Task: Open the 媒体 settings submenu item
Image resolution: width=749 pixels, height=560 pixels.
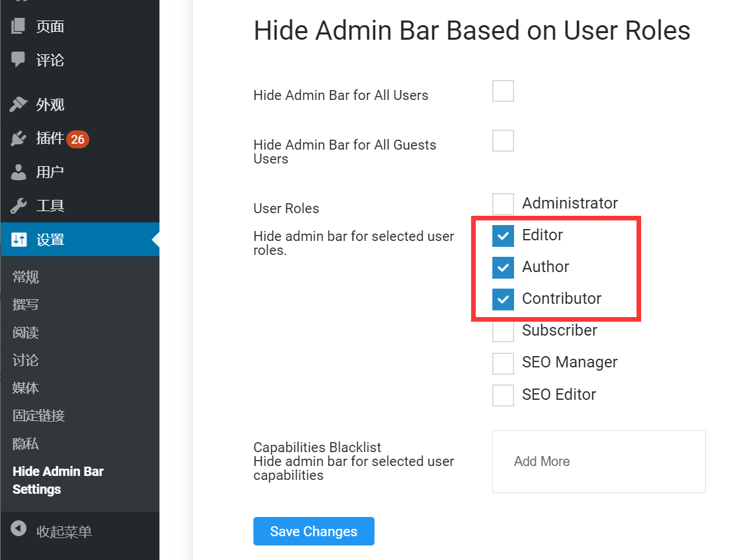Action: (x=25, y=388)
